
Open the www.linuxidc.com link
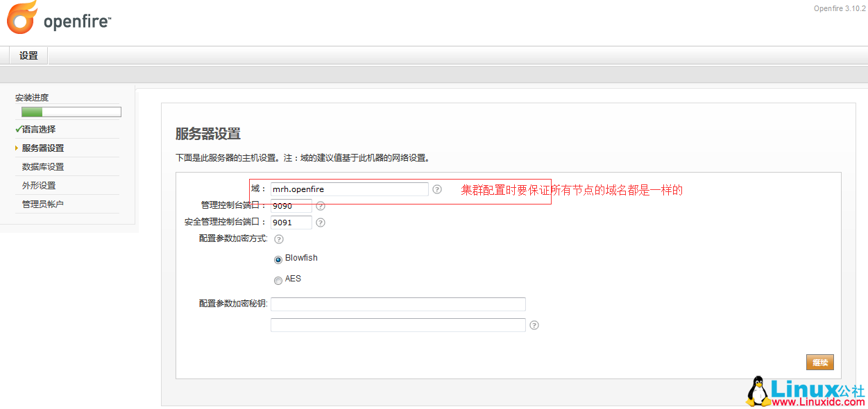tap(817, 401)
